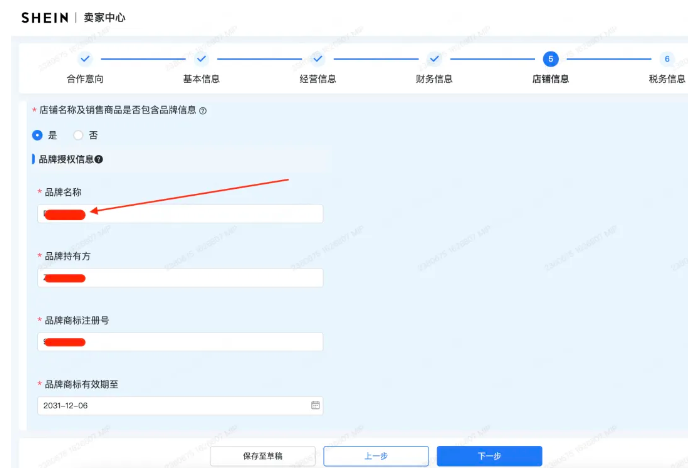Click the 品牌授权信息 section heading
The width and height of the screenshot is (688, 468).
[x=66, y=159]
